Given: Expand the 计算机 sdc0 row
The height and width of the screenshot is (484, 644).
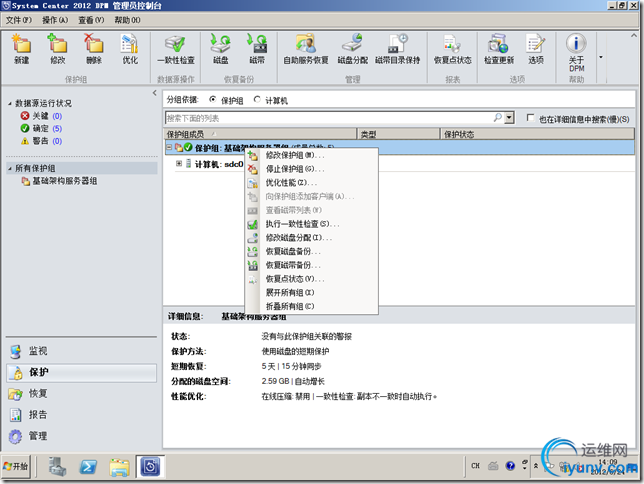Looking at the screenshot, I should (179, 164).
